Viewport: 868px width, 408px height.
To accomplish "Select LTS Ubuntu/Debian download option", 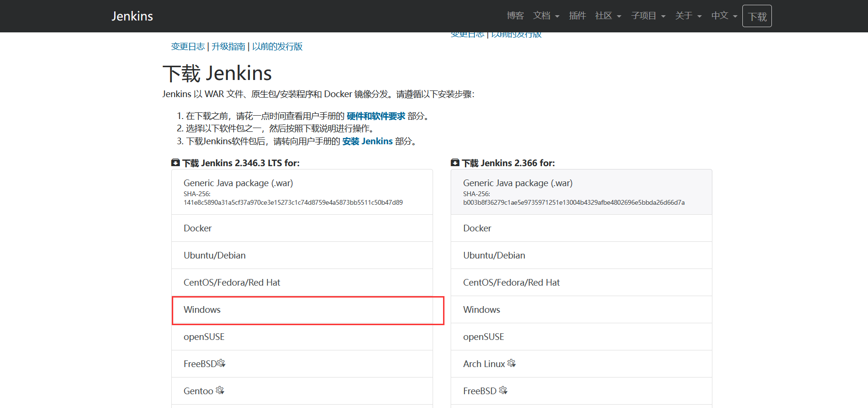I will 302,255.
